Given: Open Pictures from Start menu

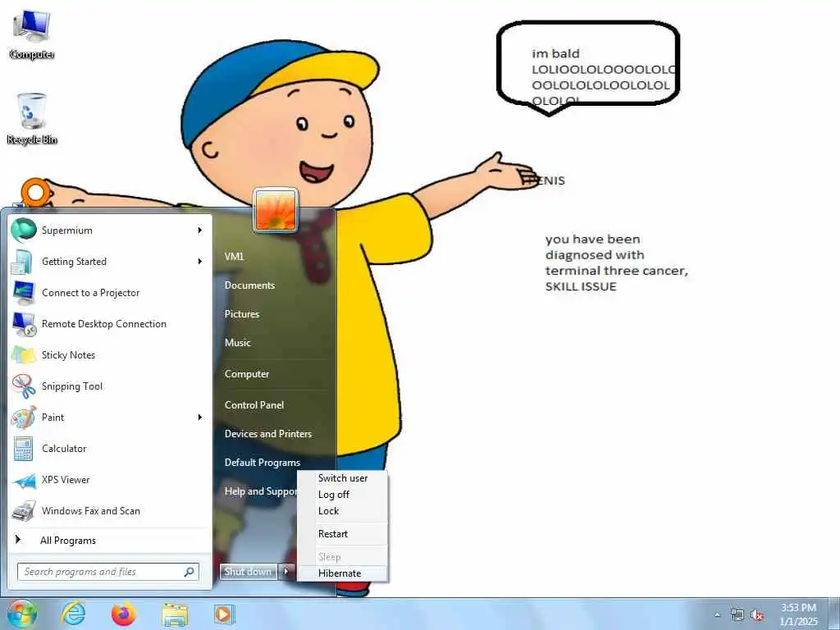Looking at the screenshot, I should 242,314.
